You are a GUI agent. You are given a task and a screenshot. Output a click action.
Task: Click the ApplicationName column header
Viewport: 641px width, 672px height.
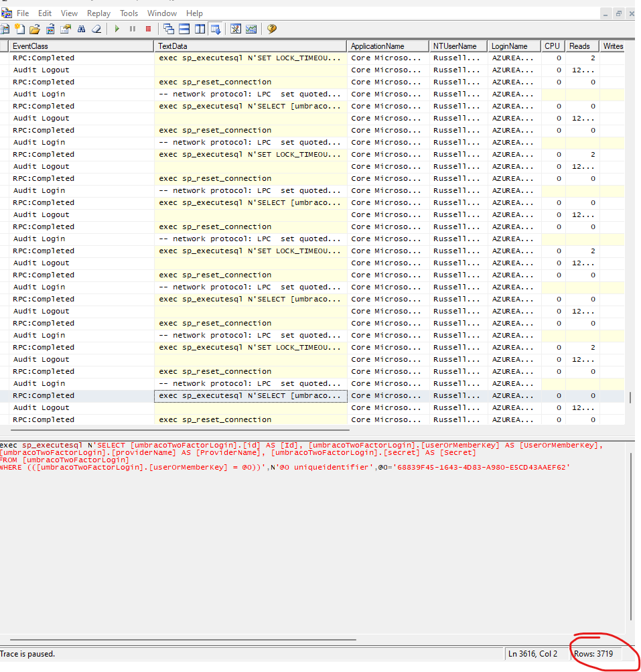[x=388, y=46]
